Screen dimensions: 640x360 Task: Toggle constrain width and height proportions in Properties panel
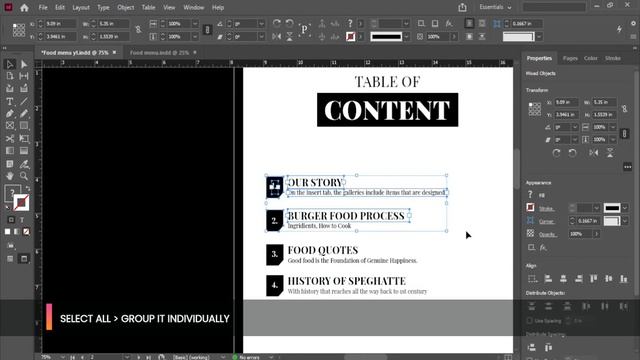624,109
